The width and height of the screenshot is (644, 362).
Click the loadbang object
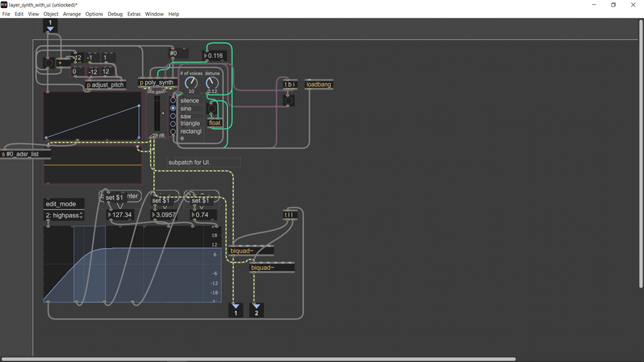318,84
